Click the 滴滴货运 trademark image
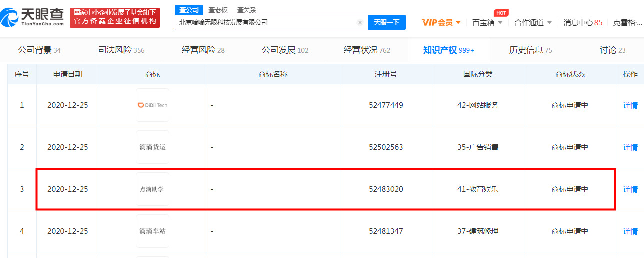Viewport: 644px width, 258px height. [152, 147]
